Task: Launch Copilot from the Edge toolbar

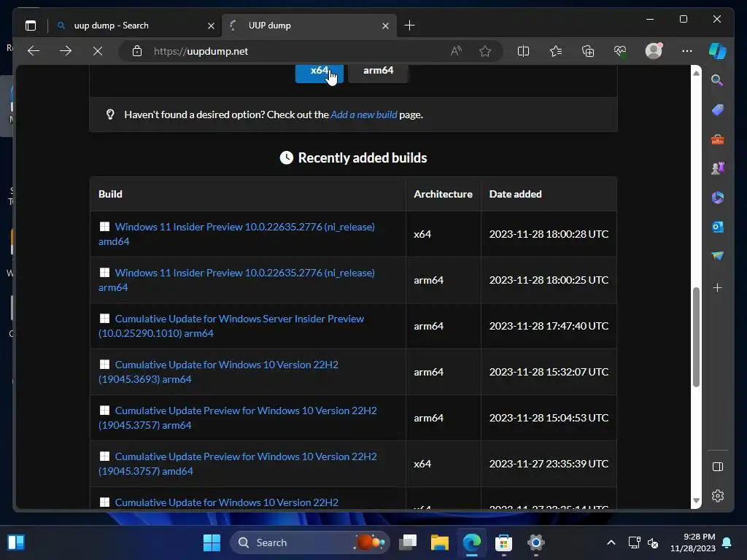Action: (x=717, y=51)
